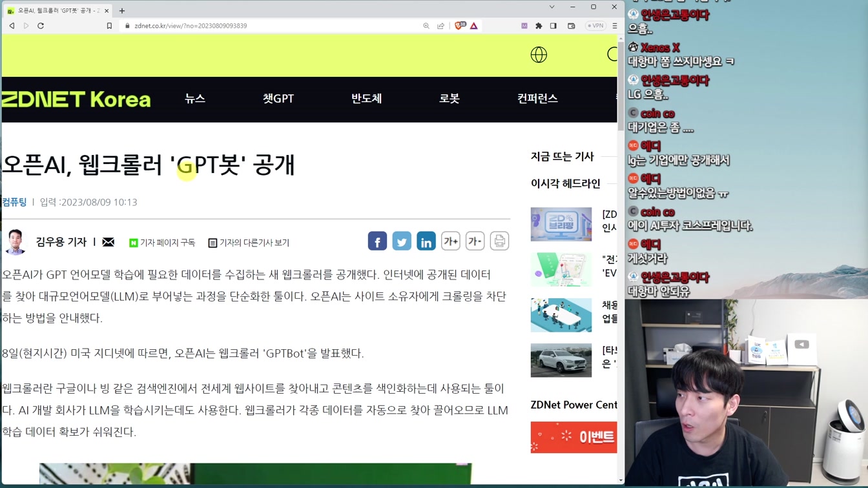Bookmark this page using the bookmark icon

click(109, 26)
